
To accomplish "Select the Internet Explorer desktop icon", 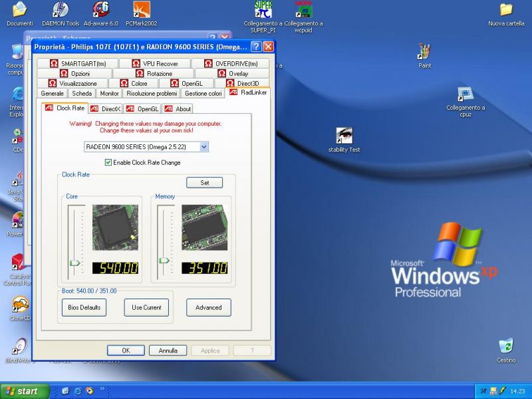I will 17,102.
